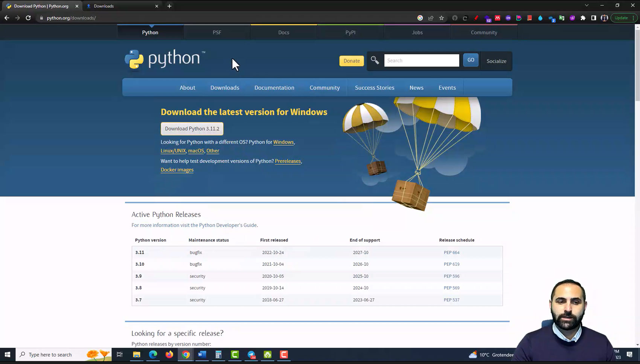Viewport: 640px width, 364px height.
Task: Open a new browser tab
Action: 169,6
